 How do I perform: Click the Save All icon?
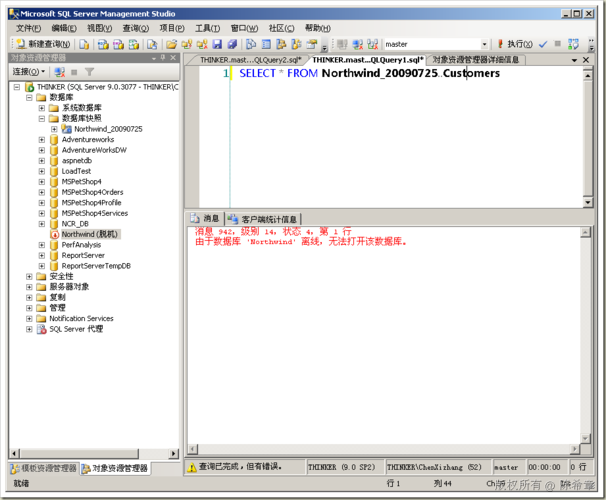pyautogui.click(x=232, y=44)
